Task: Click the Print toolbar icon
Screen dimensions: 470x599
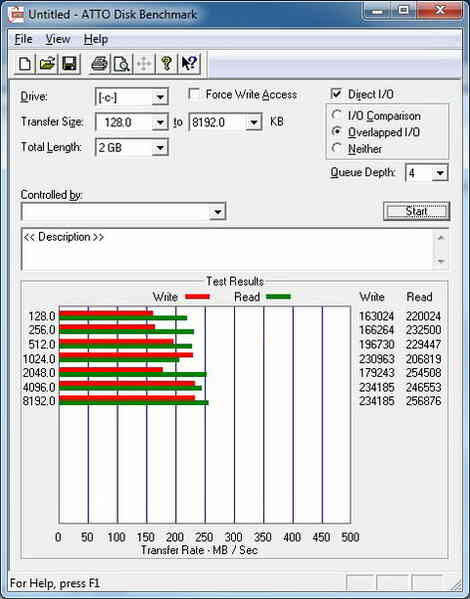Action: (99, 63)
